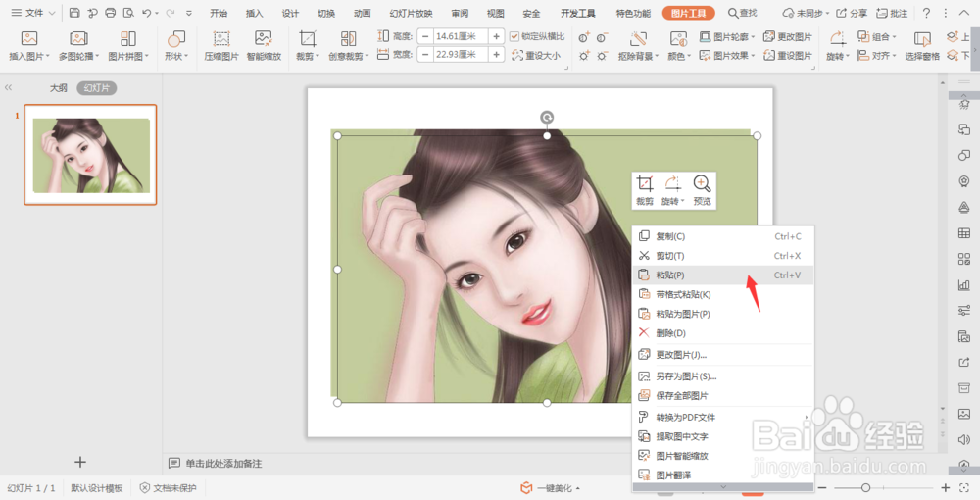Click 一键美化 in the status bar
980x500 pixels.
coord(550,488)
